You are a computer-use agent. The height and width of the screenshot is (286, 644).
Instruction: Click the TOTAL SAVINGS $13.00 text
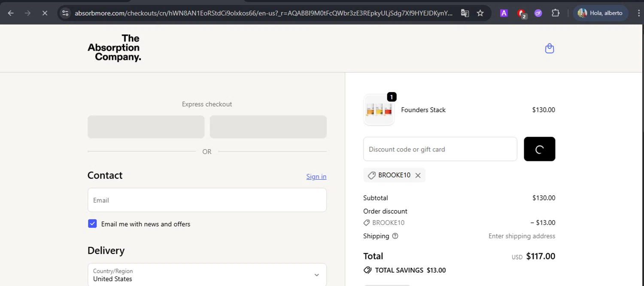[410, 271]
